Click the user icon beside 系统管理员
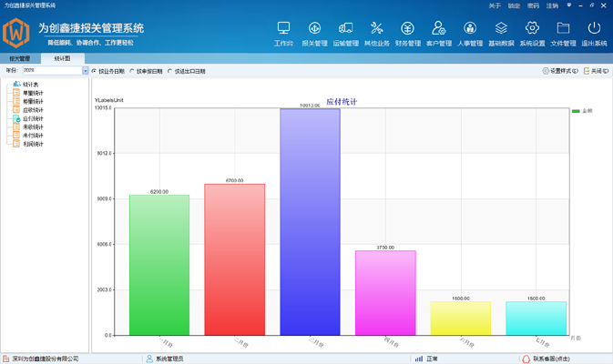The image size is (613, 364). 149,359
